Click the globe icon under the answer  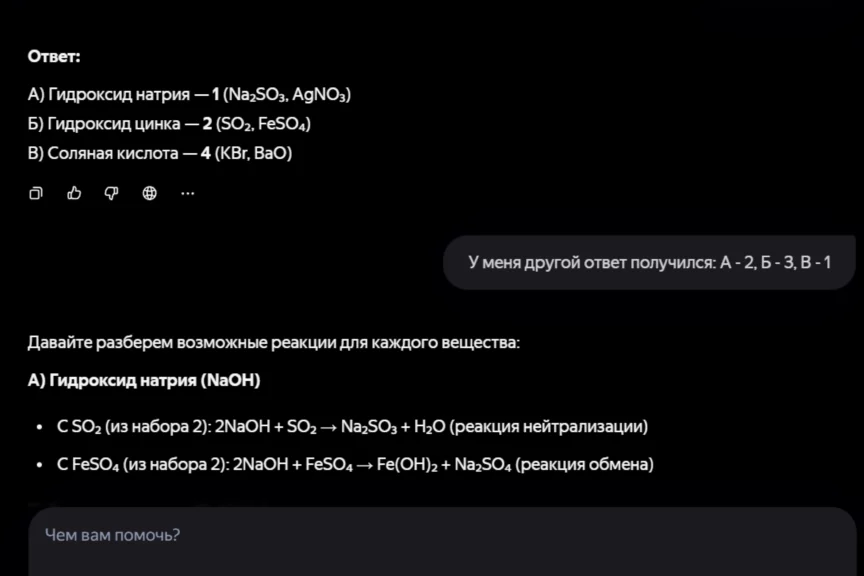tap(150, 193)
